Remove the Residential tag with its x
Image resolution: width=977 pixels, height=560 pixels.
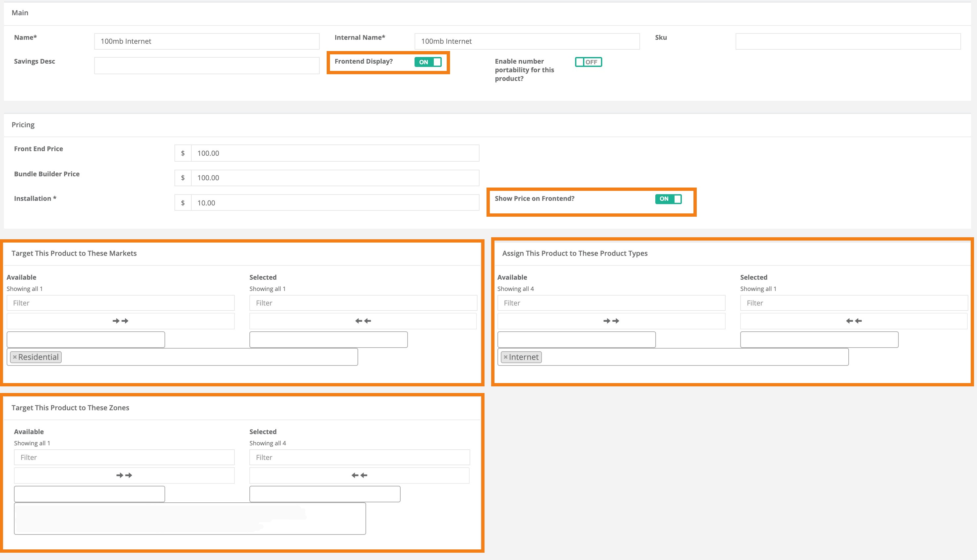[x=15, y=357]
